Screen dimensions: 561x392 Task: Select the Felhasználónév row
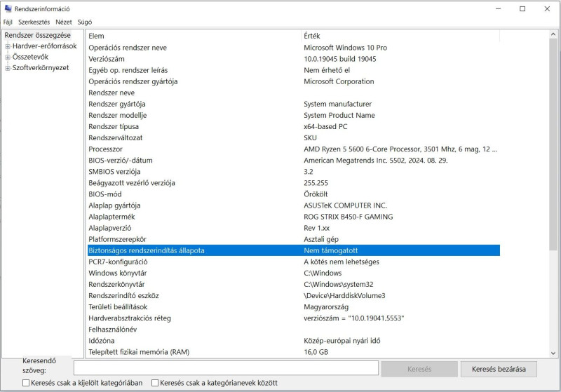click(x=293, y=330)
